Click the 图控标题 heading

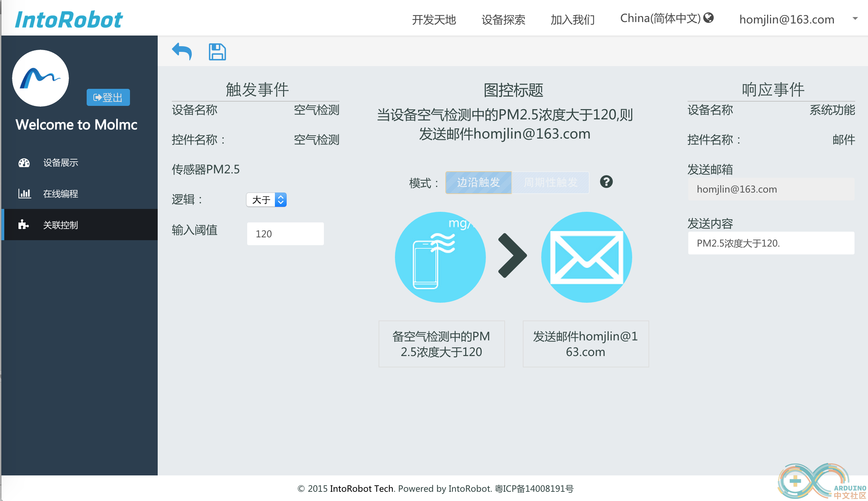(x=513, y=90)
